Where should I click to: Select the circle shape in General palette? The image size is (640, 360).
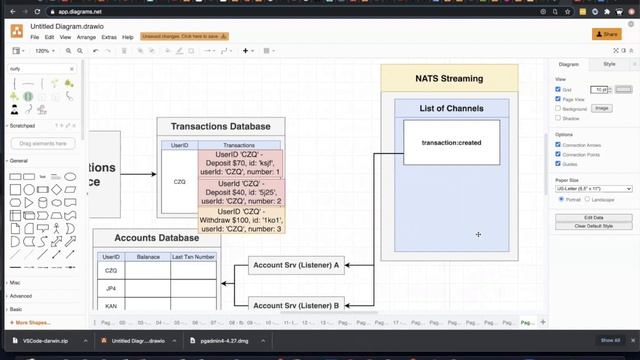tap(29, 189)
